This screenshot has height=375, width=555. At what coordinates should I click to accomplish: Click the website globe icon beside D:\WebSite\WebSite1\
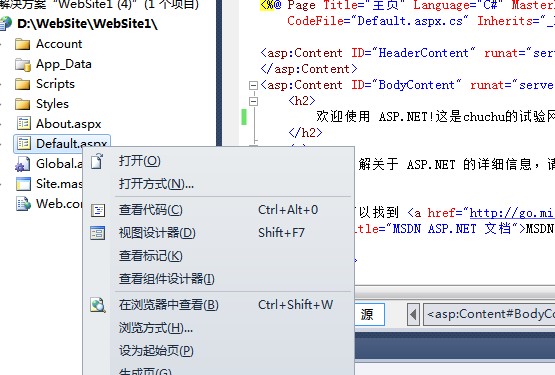[6, 23]
